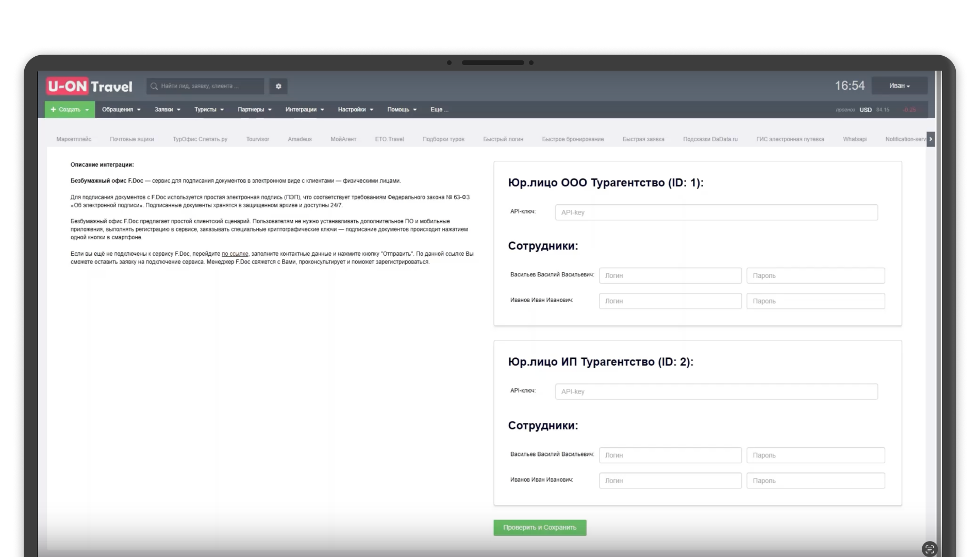This screenshot has height=557, width=980.
Task: Expand the Интеграции menu
Action: coord(304,109)
